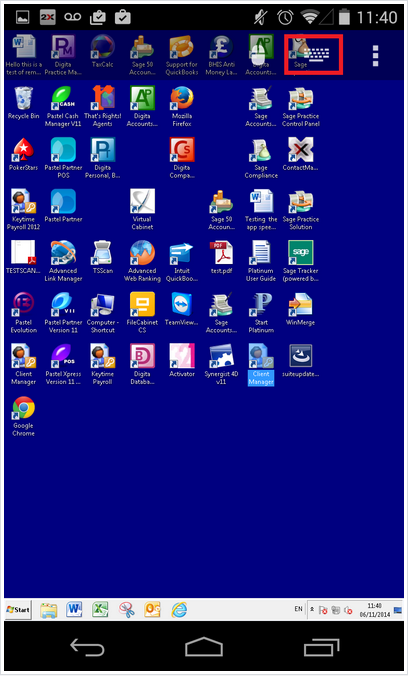The image size is (408, 676).
Task: Open Sage Tracker shortcut
Action: 301,262
